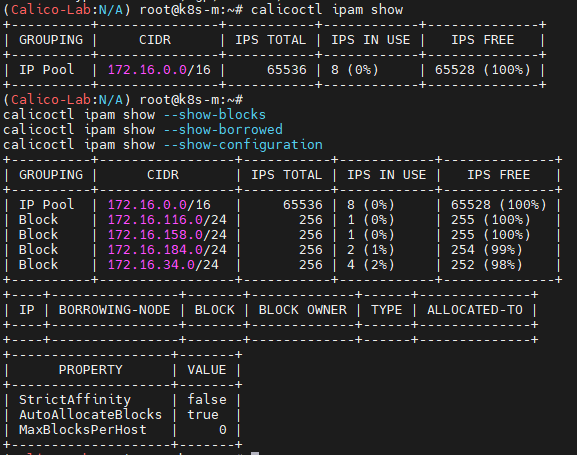Click '2 (1%)' IPs in use value

tap(371, 250)
